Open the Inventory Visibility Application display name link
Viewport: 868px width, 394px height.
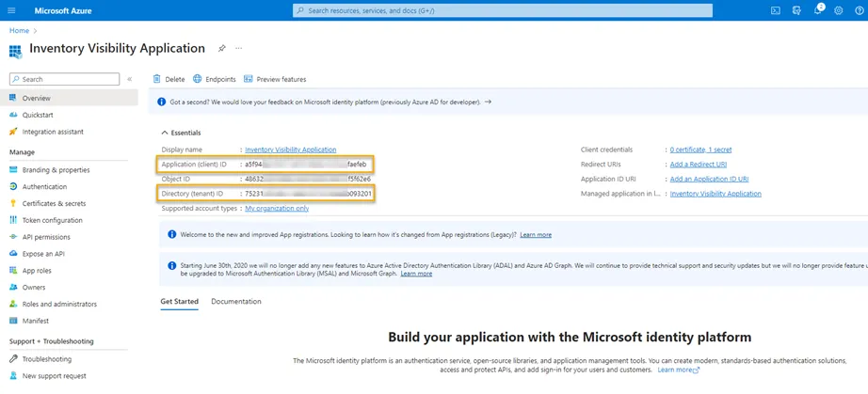[x=291, y=150]
